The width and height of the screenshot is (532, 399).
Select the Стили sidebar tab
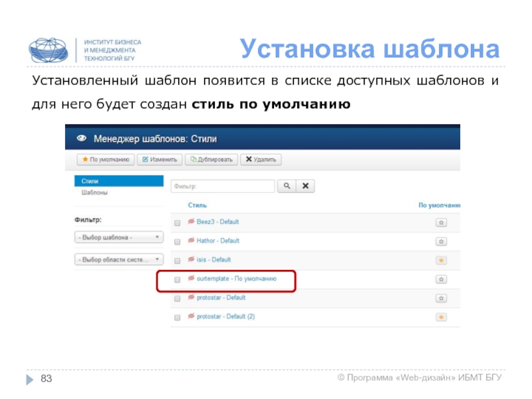click(x=119, y=181)
